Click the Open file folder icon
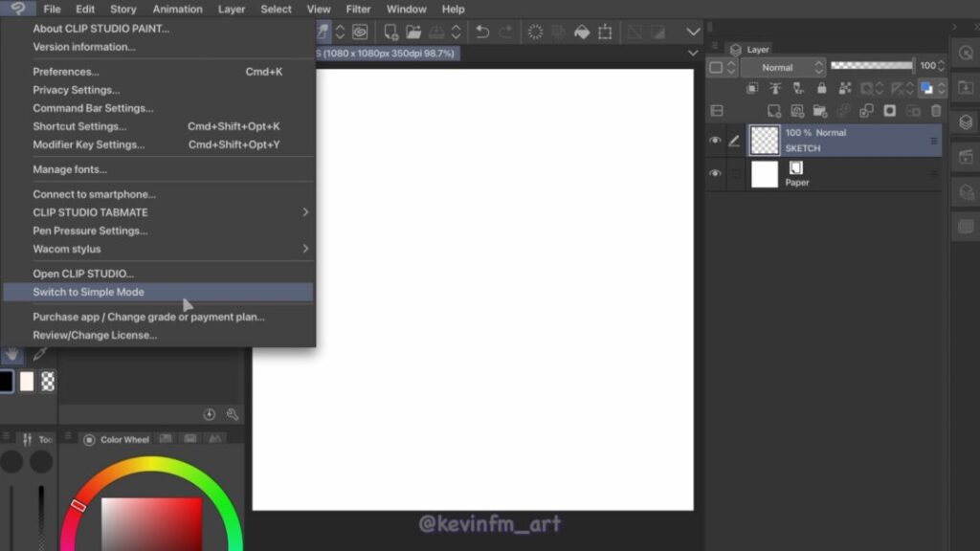Screen dimensions: 980x551 (x=413, y=33)
